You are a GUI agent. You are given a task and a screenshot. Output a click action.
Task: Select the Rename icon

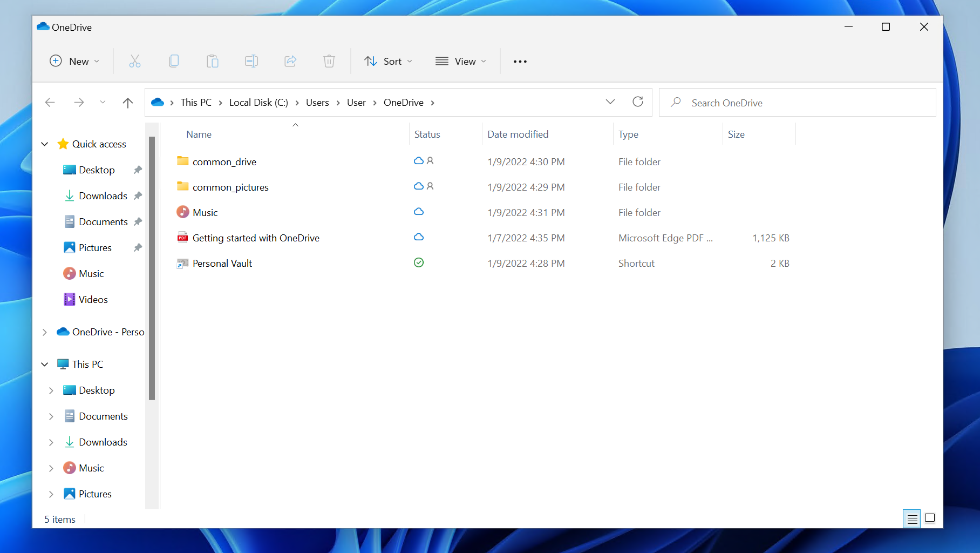251,61
